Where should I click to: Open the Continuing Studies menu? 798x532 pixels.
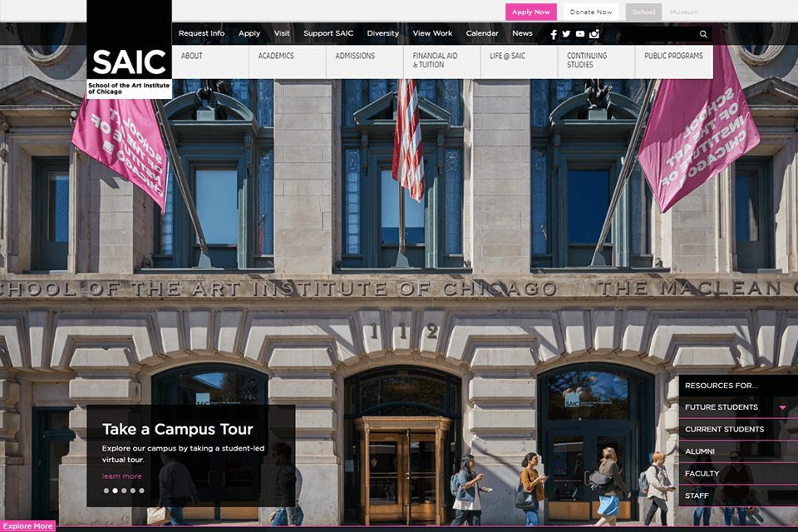(x=597, y=62)
